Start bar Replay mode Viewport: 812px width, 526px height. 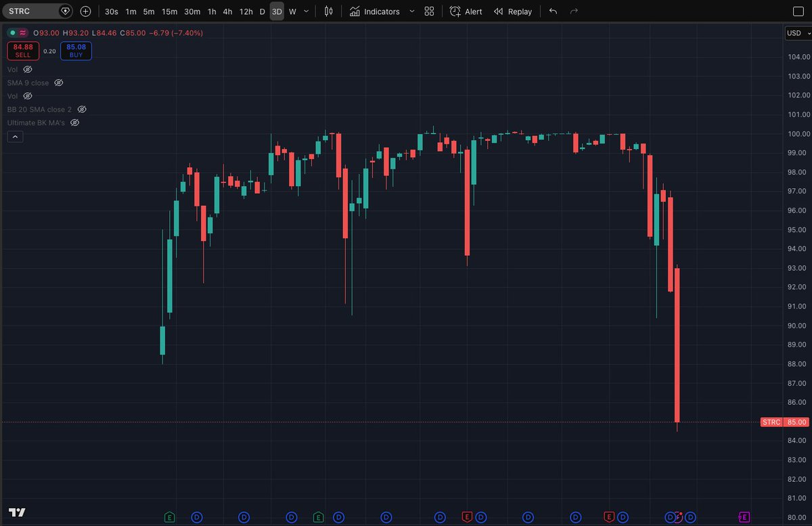click(x=513, y=12)
